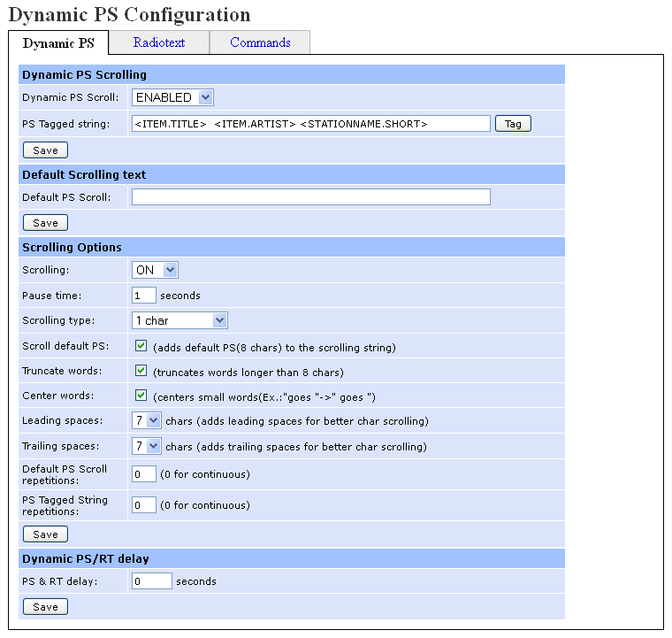Open the Dynamic PS Scroll ENABLED dropdown

tap(172, 97)
